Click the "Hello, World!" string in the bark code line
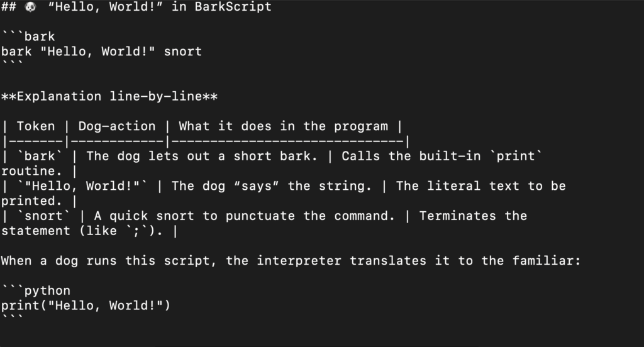The width and height of the screenshot is (644, 347). point(97,52)
